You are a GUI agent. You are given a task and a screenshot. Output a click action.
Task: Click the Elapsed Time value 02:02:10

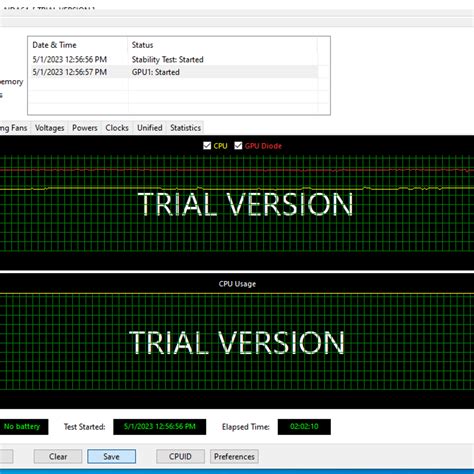point(304,427)
